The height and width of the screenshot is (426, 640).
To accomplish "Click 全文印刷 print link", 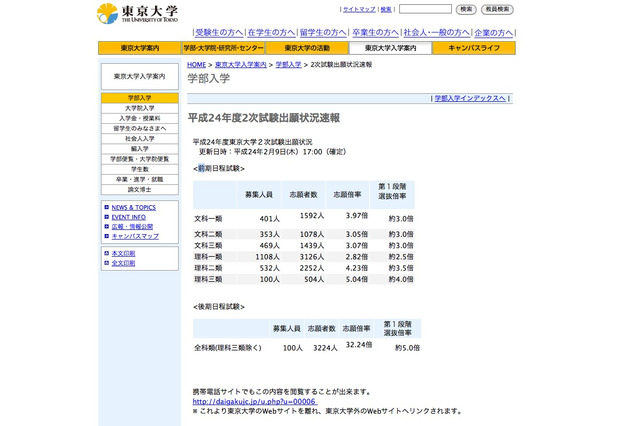I will (x=123, y=263).
